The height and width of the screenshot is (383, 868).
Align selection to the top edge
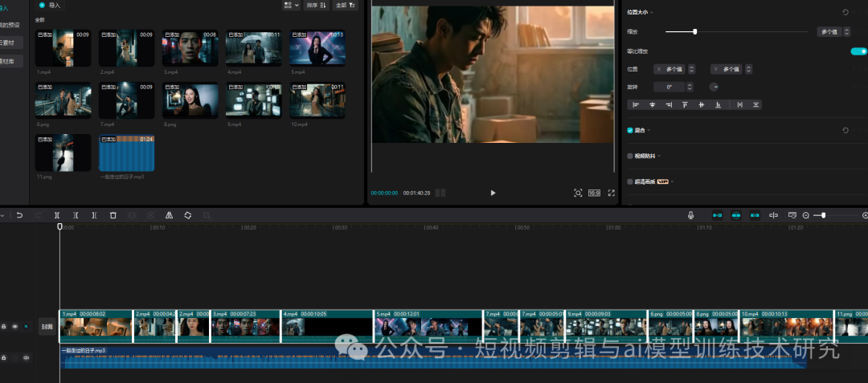685,104
